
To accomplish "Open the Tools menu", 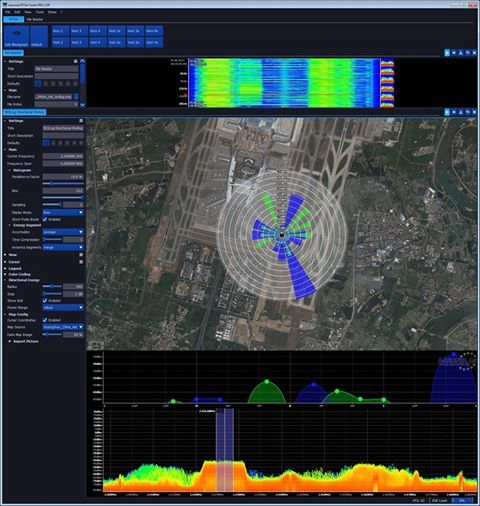I will click(x=40, y=12).
